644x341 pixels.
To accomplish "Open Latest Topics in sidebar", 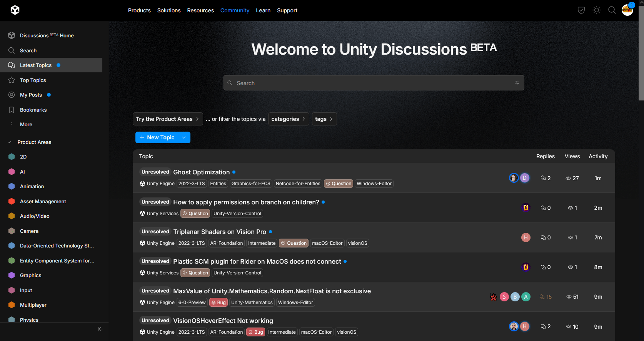I will pyautogui.click(x=51, y=65).
